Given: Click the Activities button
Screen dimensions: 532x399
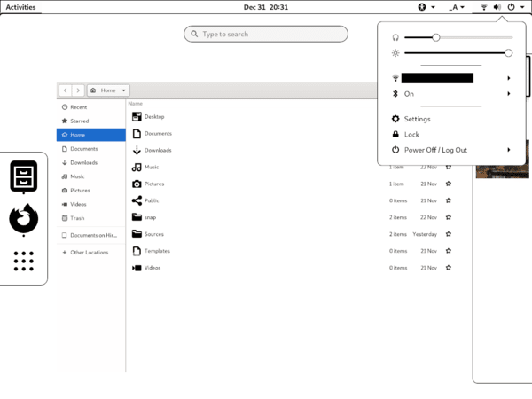Looking at the screenshot, I should [x=20, y=7].
